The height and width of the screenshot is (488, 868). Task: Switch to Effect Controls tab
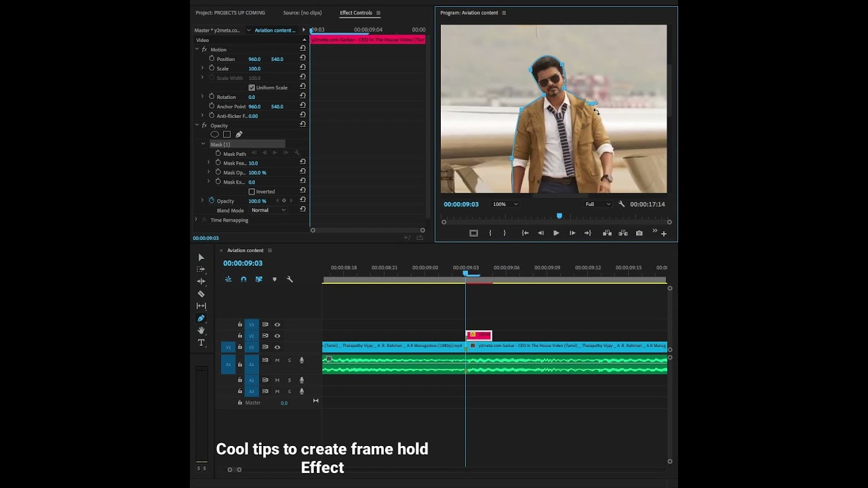356,13
